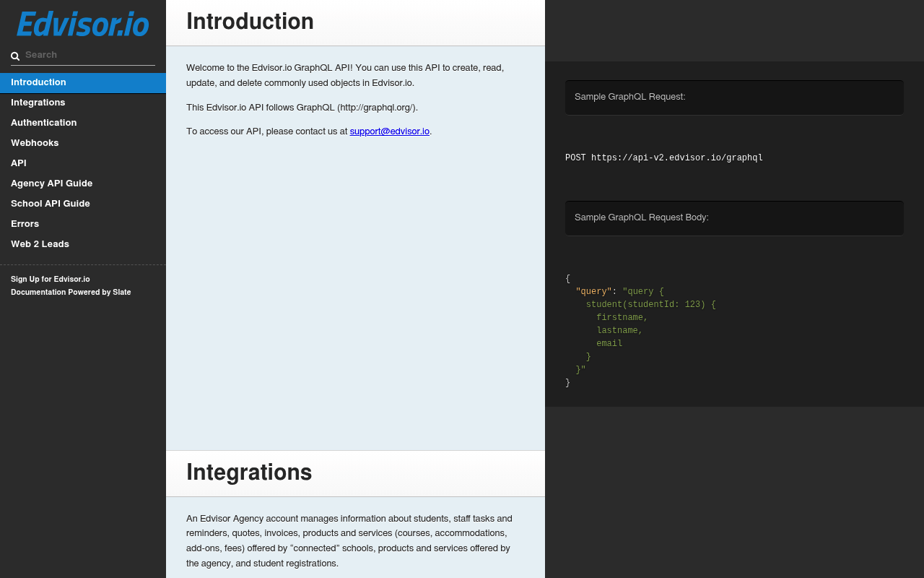Click the Introduction heading
The width and height of the screenshot is (924, 578).
pyautogui.click(x=250, y=22)
